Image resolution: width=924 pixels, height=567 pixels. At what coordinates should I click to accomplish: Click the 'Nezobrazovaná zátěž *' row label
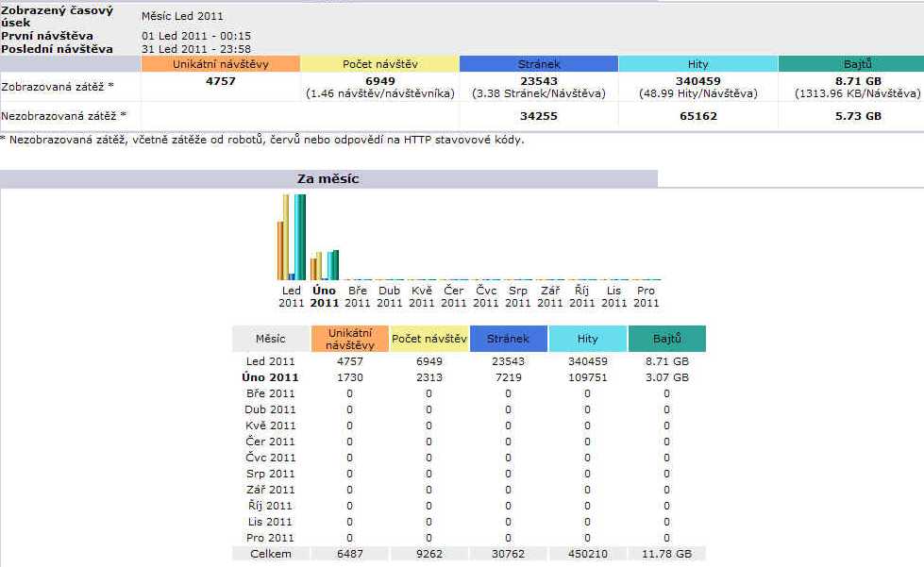(63, 116)
